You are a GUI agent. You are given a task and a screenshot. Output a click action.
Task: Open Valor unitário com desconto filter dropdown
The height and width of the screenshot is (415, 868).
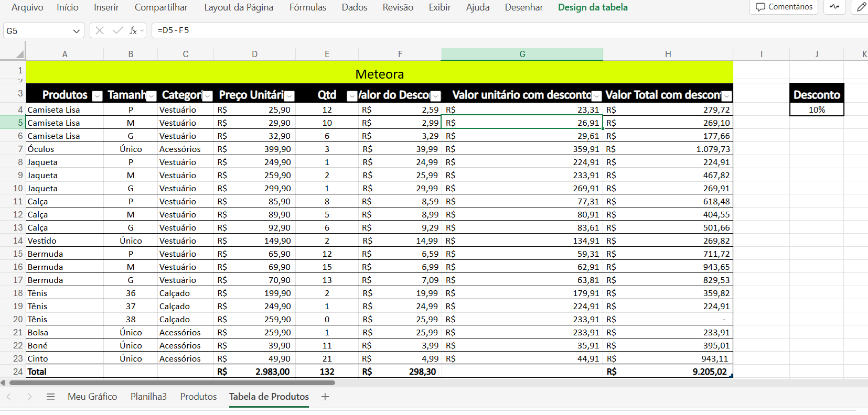[x=596, y=96]
